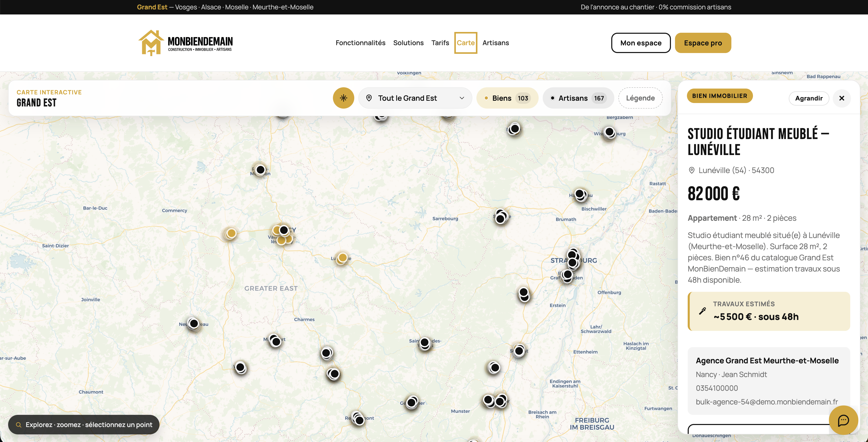Toggle the Artisans 167 filter
Screen dimensions: 868x442
pos(578,98)
